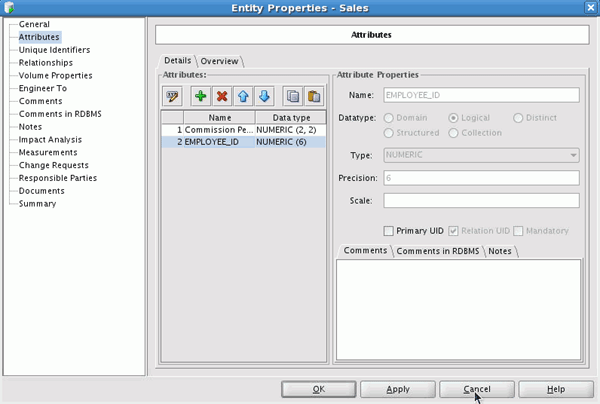Toggle the Relation UID checkbox
This screenshot has height=404, width=600.
pyautogui.click(x=453, y=231)
